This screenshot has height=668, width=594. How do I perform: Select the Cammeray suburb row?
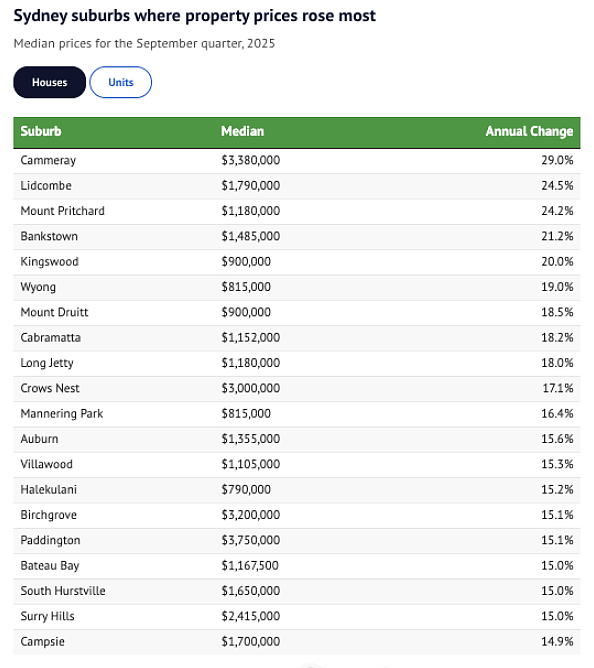[x=297, y=161]
